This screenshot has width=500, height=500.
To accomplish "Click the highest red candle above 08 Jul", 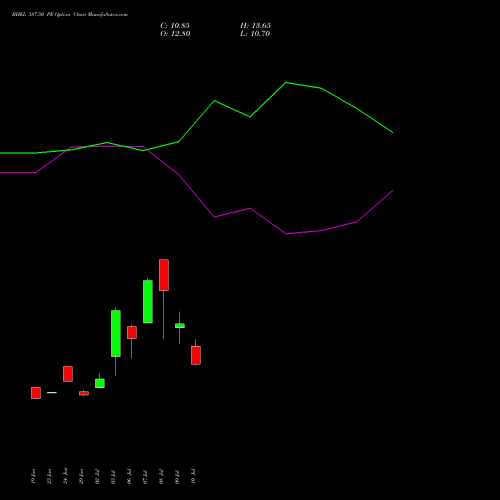I will click(x=164, y=275).
